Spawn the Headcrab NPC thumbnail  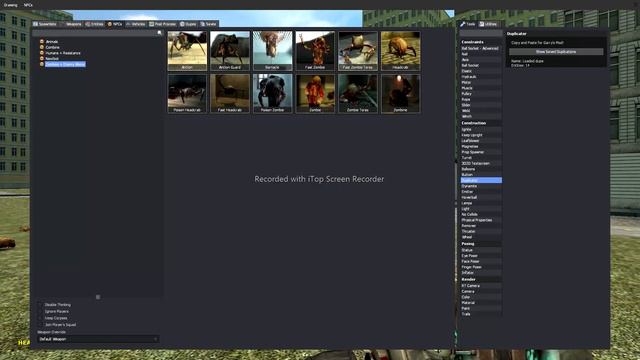(400, 51)
